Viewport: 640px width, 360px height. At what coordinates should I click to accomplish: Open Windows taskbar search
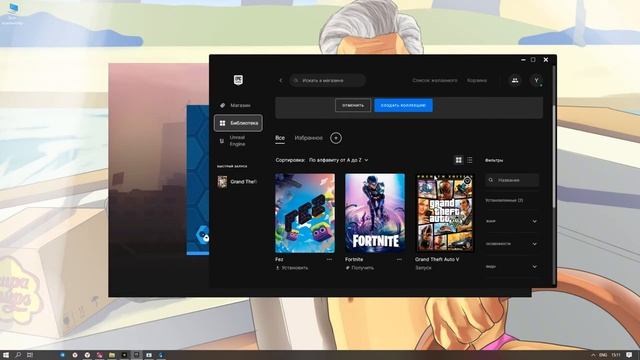pos(18,355)
